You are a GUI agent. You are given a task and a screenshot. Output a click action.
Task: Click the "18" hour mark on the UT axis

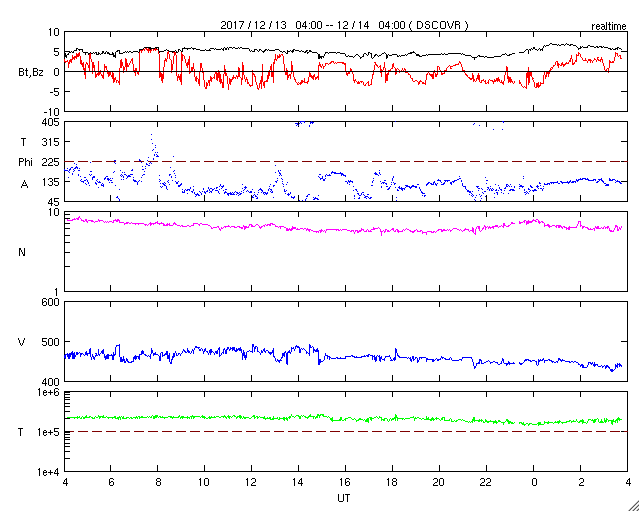[x=392, y=482]
